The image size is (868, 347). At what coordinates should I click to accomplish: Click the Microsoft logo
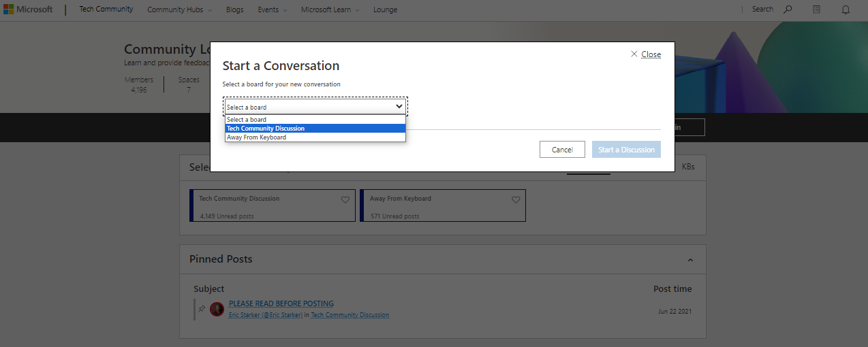pos(28,10)
